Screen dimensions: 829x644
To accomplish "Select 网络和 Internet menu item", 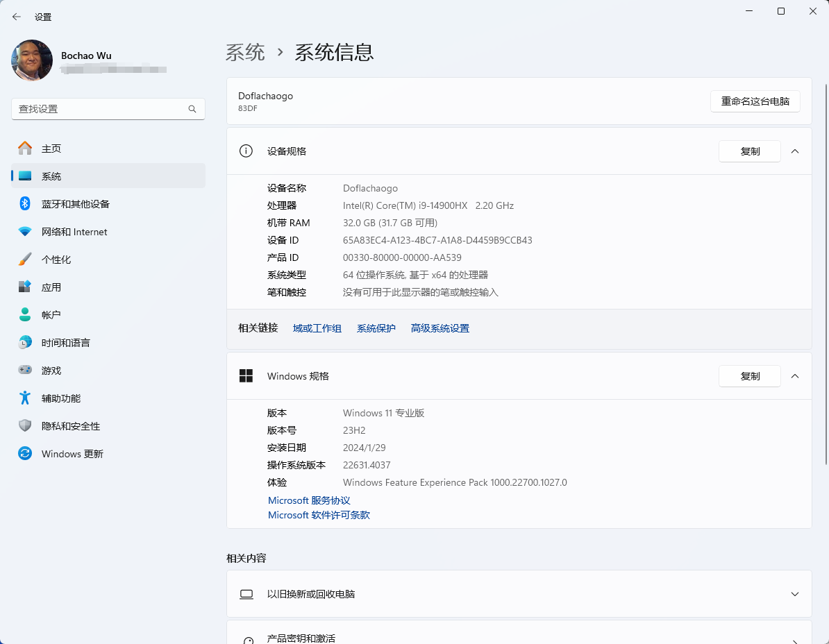I will point(108,232).
